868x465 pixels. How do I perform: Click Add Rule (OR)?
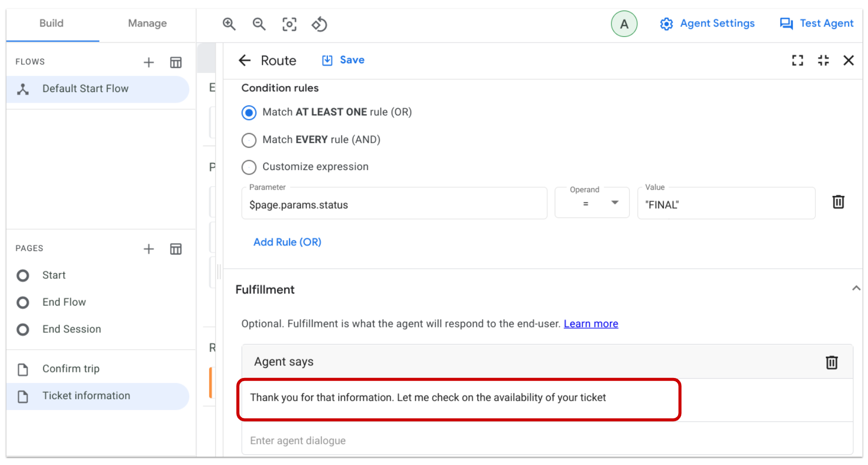point(287,242)
